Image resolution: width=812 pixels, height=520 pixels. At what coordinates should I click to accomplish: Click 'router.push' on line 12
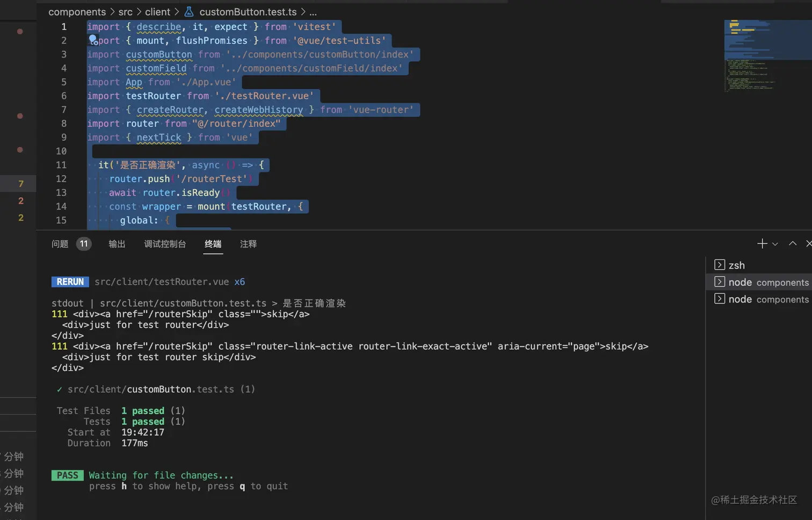coord(140,179)
